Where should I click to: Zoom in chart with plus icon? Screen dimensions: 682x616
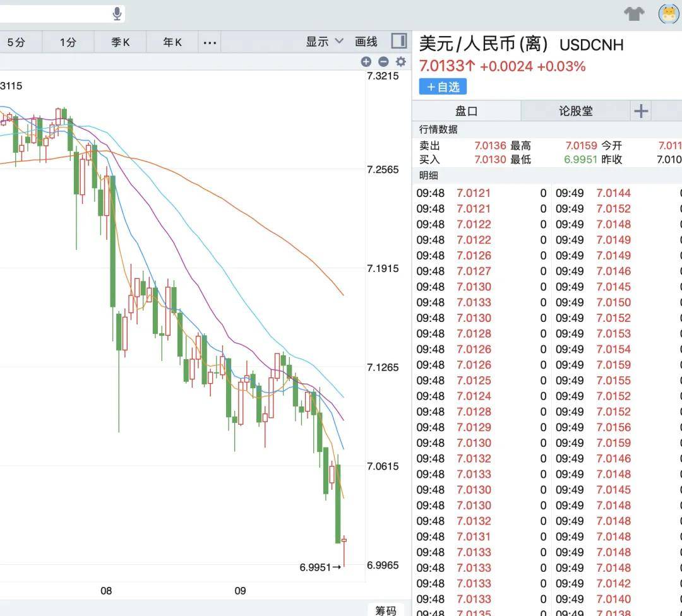click(366, 62)
